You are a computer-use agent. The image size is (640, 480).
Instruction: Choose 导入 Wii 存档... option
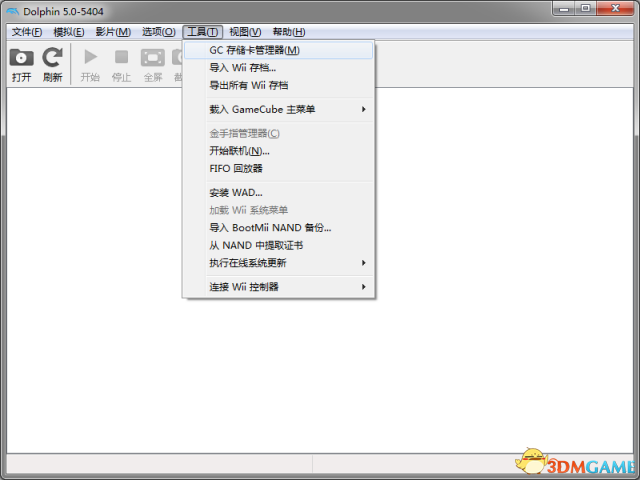(278, 68)
